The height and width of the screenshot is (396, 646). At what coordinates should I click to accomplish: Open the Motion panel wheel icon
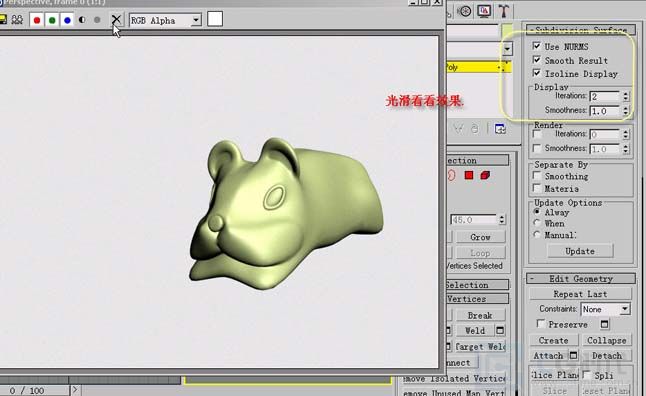tap(465, 11)
